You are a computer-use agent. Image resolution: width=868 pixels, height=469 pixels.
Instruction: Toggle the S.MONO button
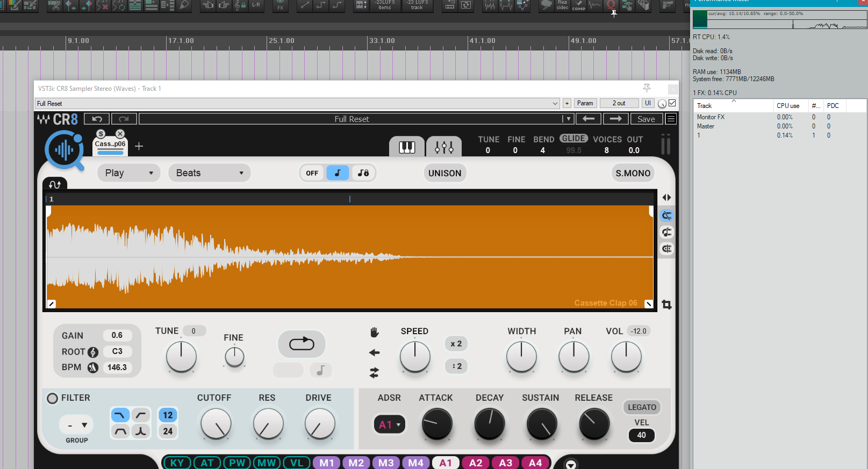(x=633, y=173)
